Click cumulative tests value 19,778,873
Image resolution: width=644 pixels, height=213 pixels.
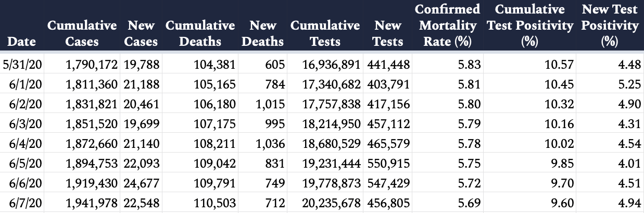coord(332,182)
